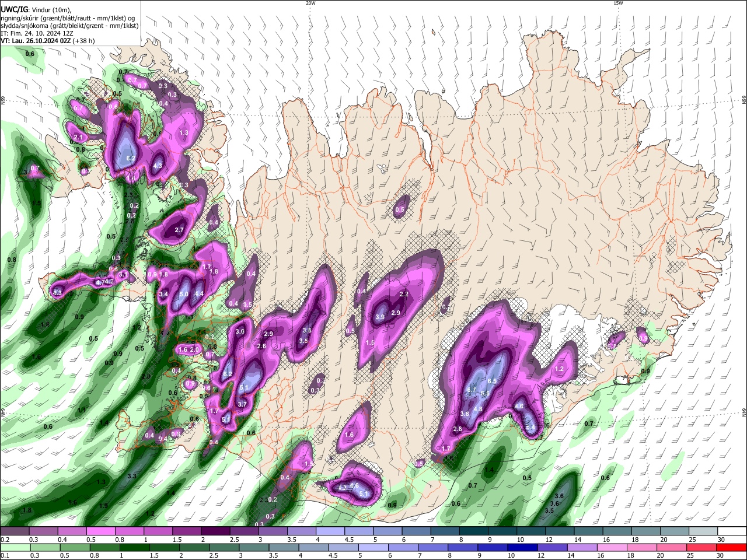Image resolution: width=747 pixels, height=560 pixels.
Task: Click the 3.4 precipitation value on the map
Action: [x=163, y=295]
